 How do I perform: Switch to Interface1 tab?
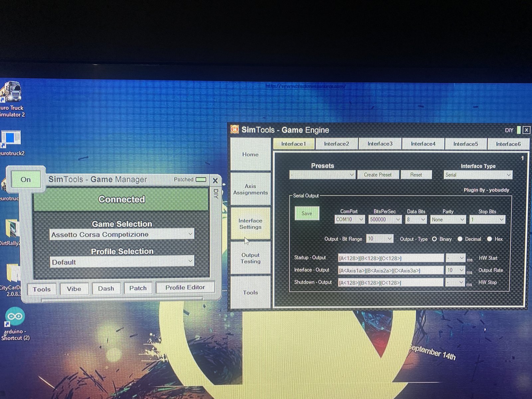[x=294, y=144]
